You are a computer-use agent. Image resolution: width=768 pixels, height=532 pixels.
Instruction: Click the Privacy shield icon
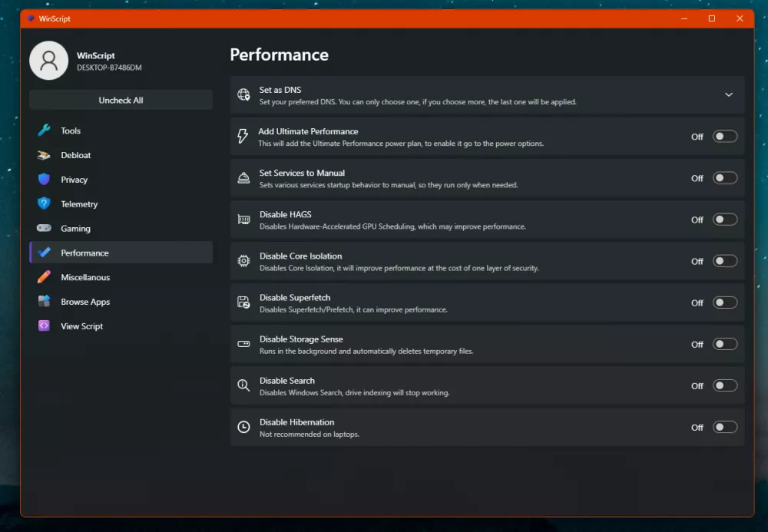pos(45,180)
